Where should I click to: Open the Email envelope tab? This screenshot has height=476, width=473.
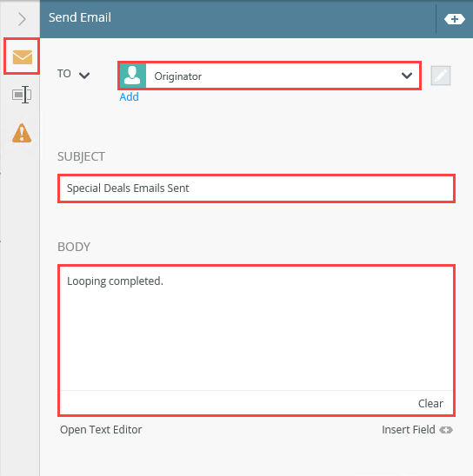point(23,56)
